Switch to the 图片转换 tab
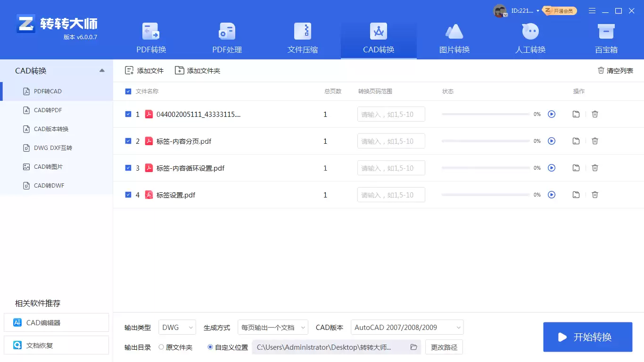 pyautogui.click(x=454, y=38)
